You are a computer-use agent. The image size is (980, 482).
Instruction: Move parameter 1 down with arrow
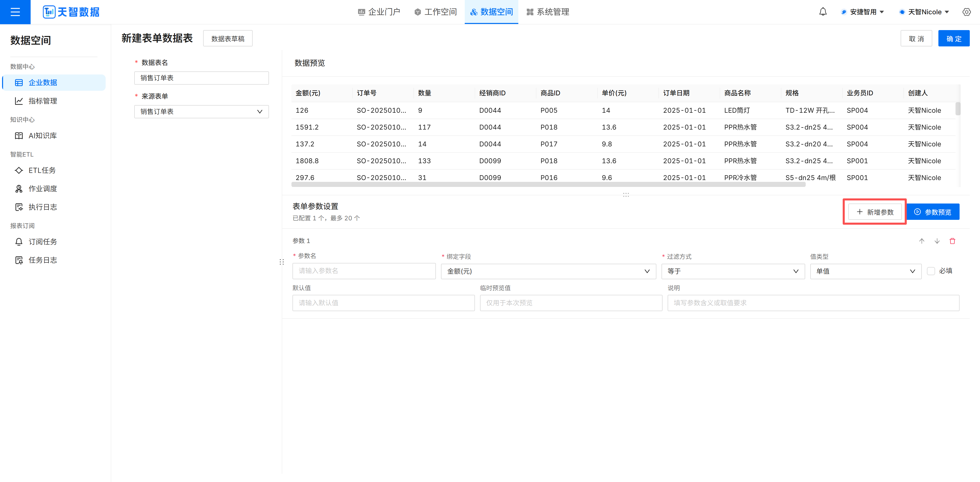(x=937, y=241)
